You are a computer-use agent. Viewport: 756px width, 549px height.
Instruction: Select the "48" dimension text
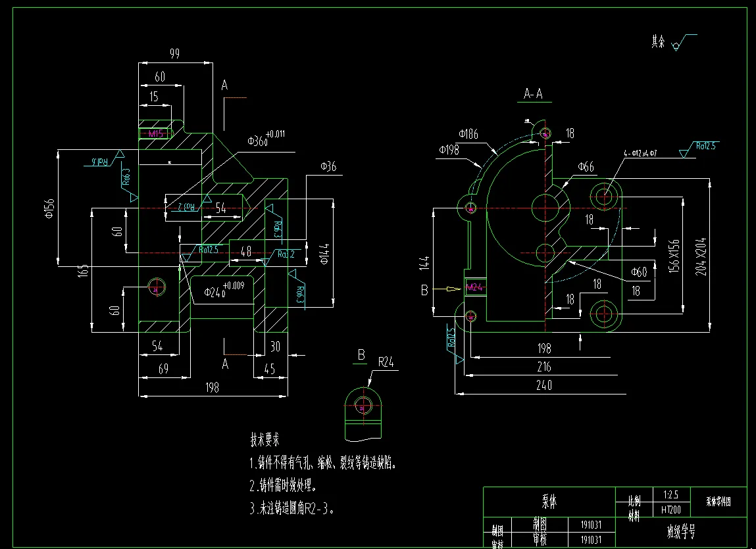pyautogui.click(x=246, y=252)
